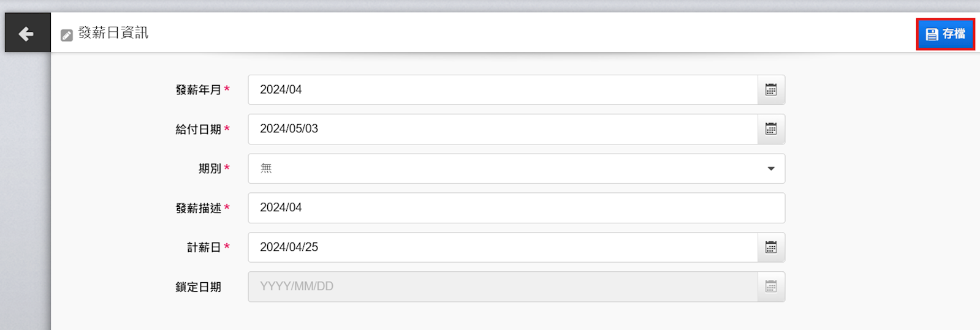Click the 發薪年月 field showing 2024/04

503,90
